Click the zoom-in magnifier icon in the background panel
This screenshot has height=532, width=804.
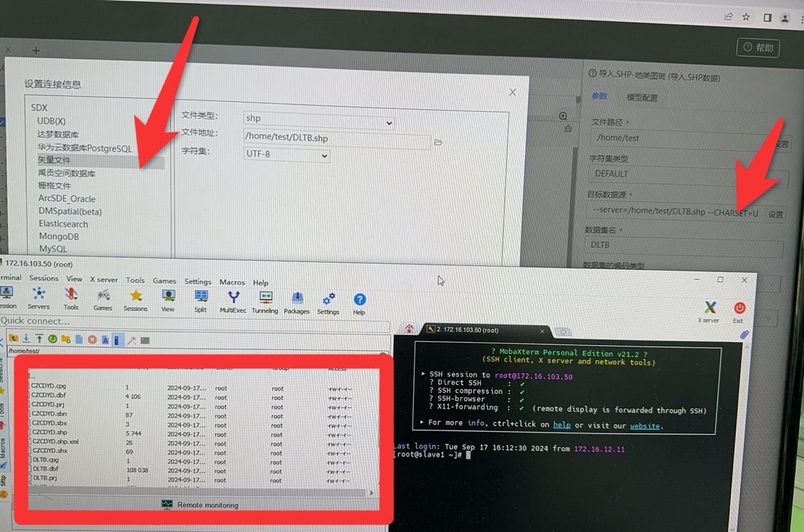pos(563,116)
